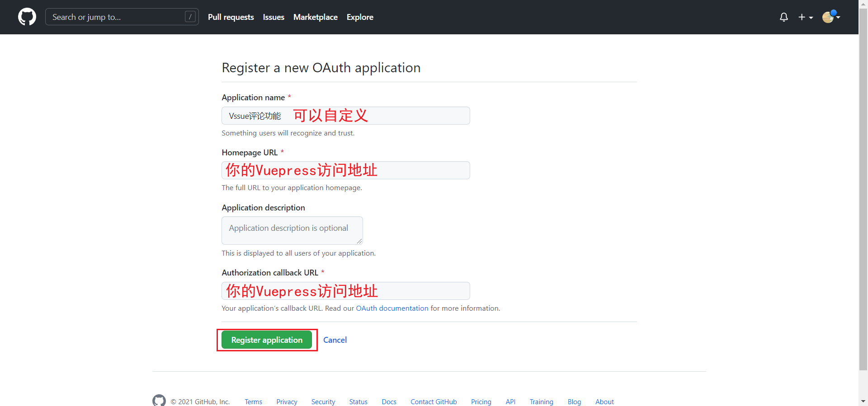Viewport: 868px width, 406px height.
Task: Open the user avatar menu
Action: (x=831, y=17)
